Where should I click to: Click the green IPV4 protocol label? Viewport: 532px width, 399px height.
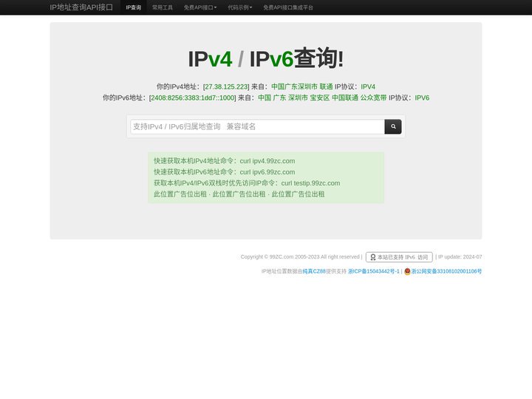[x=368, y=87]
